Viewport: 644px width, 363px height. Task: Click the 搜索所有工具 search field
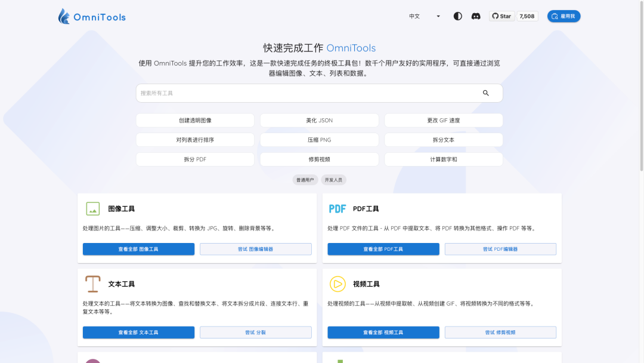(x=298, y=93)
